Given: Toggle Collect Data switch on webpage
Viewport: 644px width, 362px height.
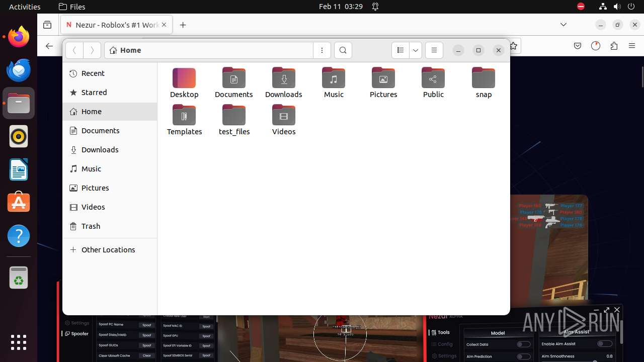Looking at the screenshot, I should click(x=524, y=344).
